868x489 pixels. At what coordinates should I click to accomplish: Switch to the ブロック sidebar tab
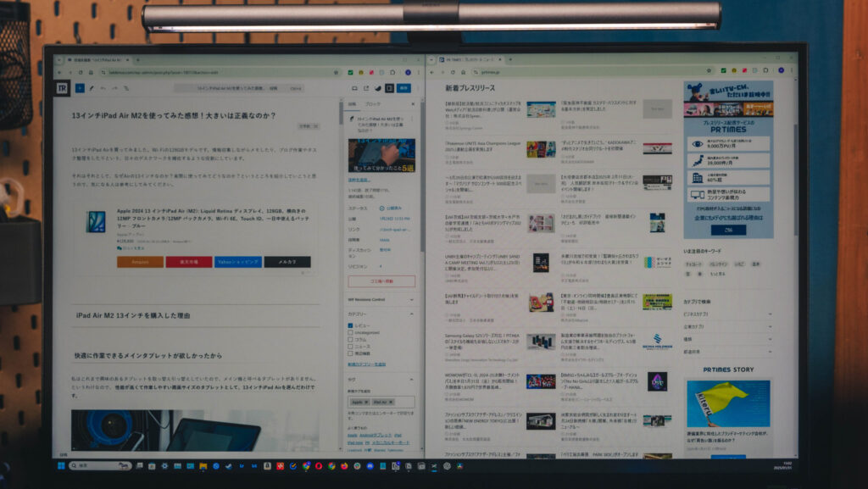point(373,103)
